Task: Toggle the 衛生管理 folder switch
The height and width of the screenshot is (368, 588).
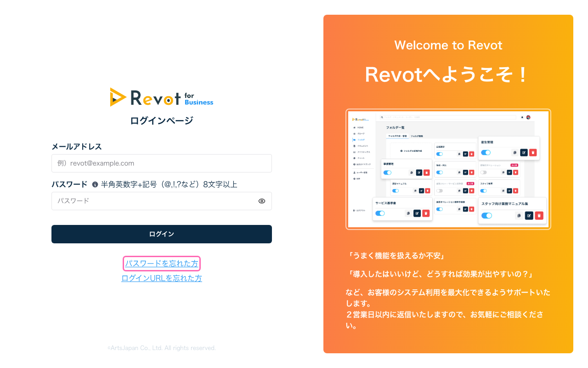Action: pos(486,153)
